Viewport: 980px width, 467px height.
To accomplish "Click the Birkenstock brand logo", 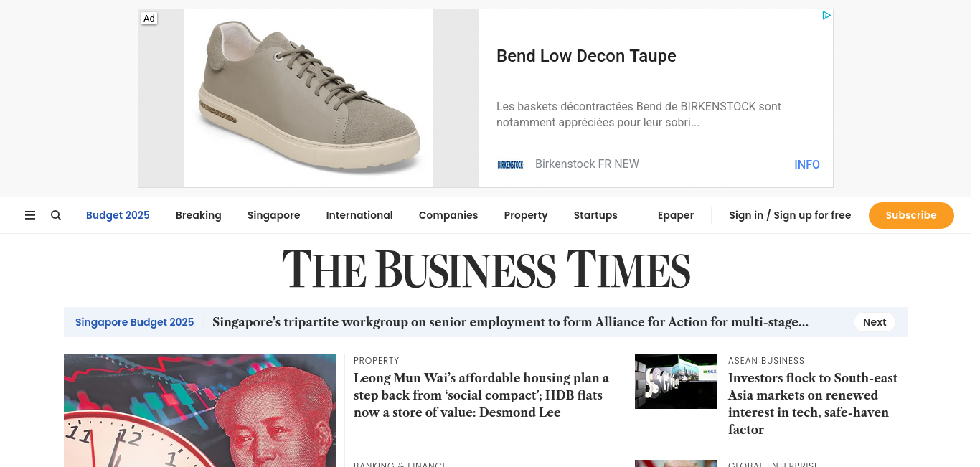I will pyautogui.click(x=510, y=164).
